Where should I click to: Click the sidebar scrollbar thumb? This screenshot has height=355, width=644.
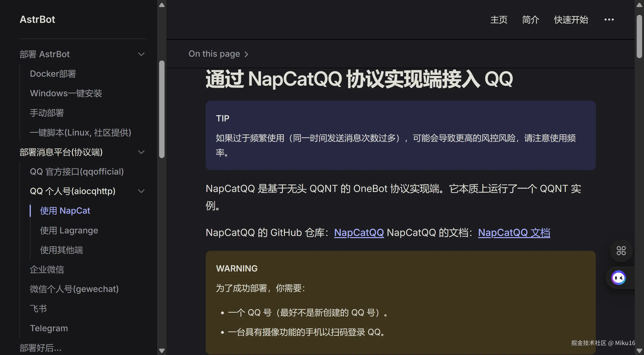point(162,109)
